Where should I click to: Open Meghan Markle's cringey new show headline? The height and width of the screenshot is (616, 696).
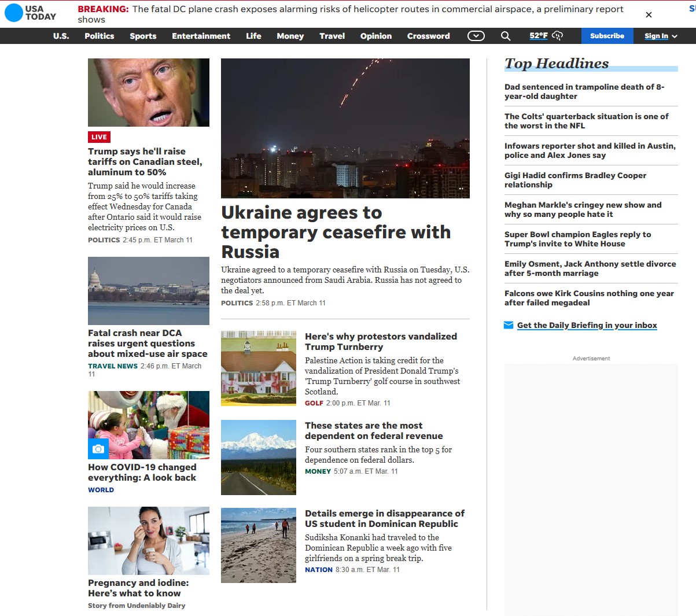[x=583, y=209]
